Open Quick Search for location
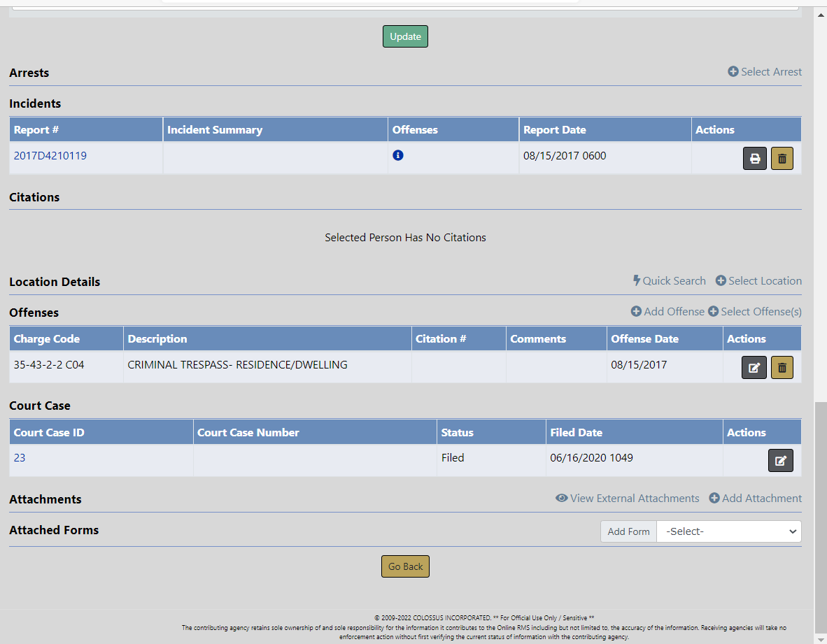827x644 pixels. point(670,281)
